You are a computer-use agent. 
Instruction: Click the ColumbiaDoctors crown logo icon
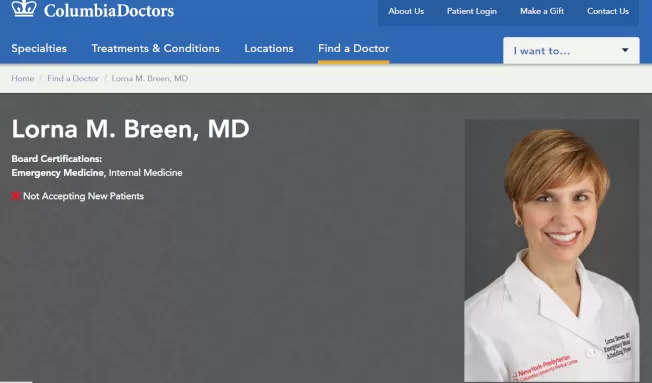pos(24,8)
